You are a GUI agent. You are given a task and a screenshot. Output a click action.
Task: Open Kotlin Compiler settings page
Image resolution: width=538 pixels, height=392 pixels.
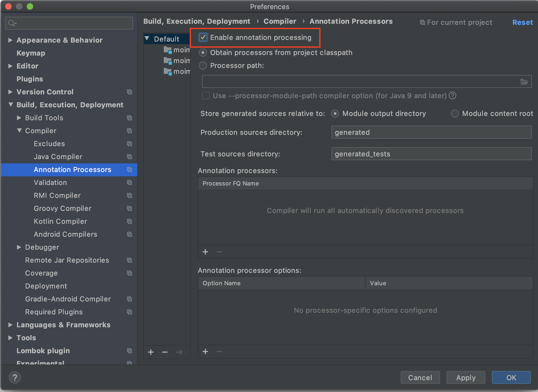point(60,221)
